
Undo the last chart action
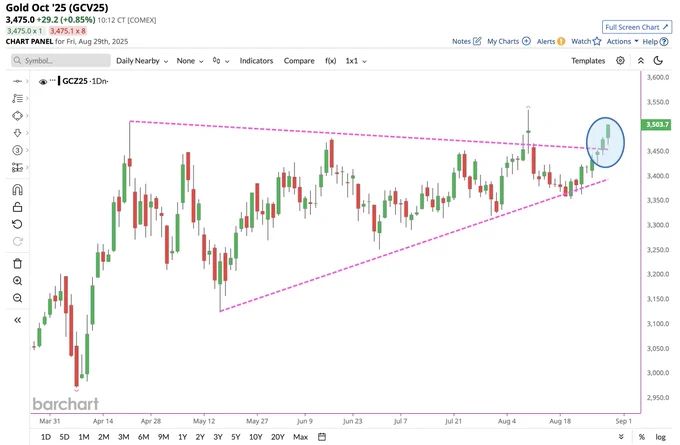pyautogui.click(x=17, y=224)
